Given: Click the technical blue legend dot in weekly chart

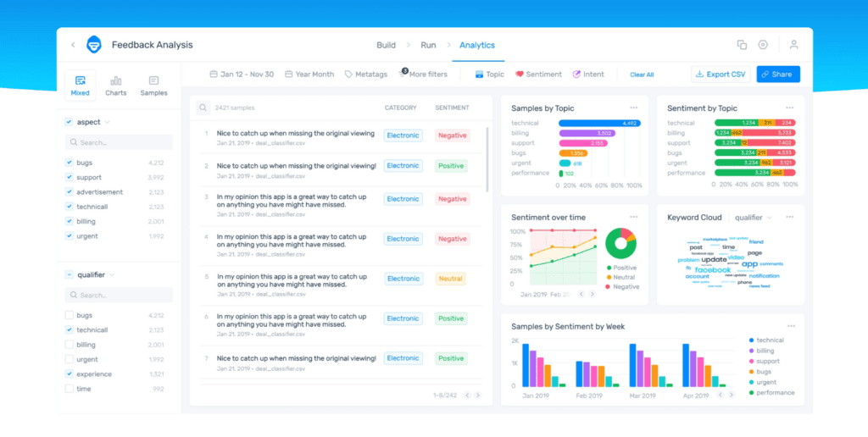Looking at the screenshot, I should coord(751,340).
